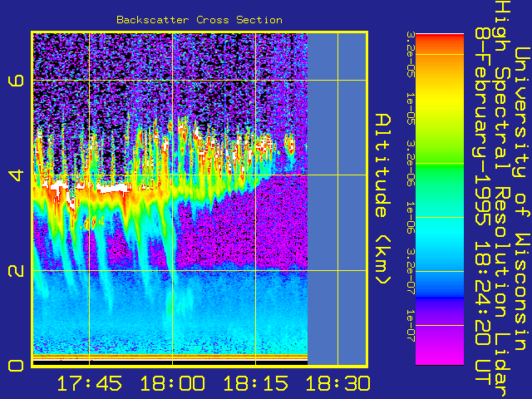Click the white cloud layer near 17:45
Viewport: 532px width, 399px height.
point(114,187)
